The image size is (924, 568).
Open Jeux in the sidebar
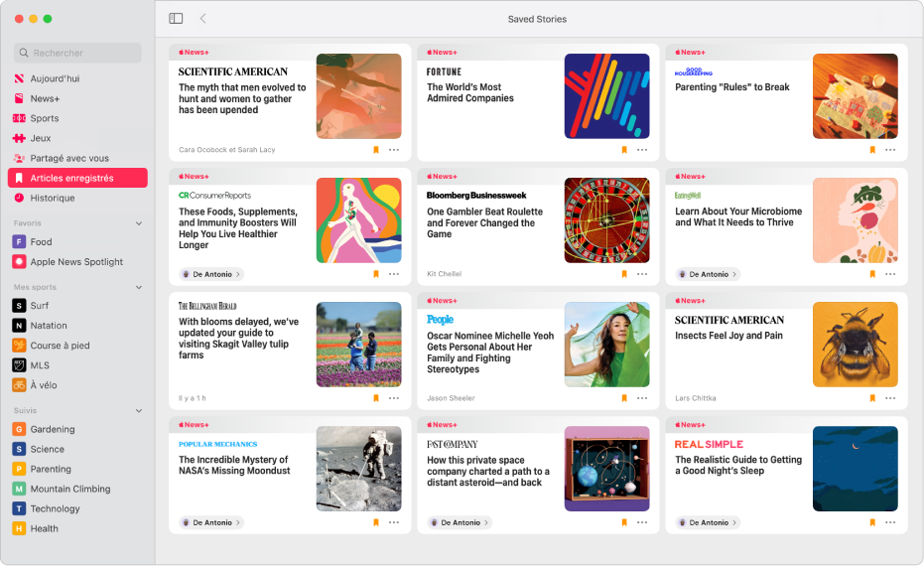coord(77,138)
